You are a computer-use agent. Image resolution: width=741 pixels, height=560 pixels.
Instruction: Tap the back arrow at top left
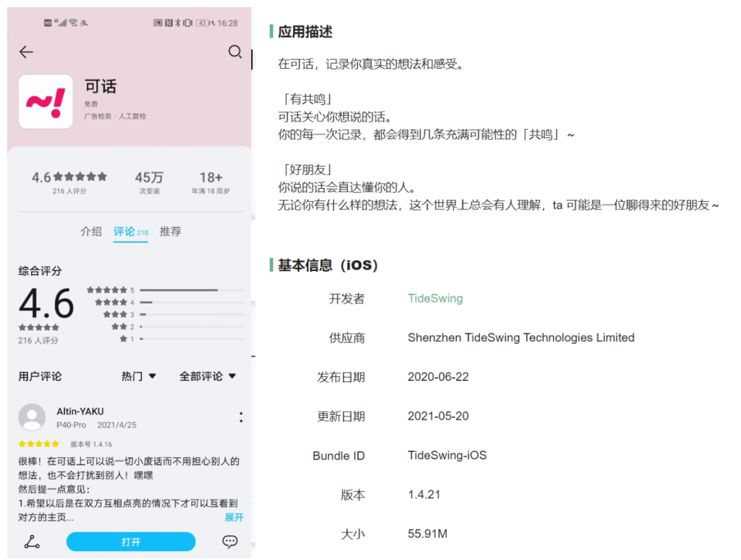tap(25, 52)
